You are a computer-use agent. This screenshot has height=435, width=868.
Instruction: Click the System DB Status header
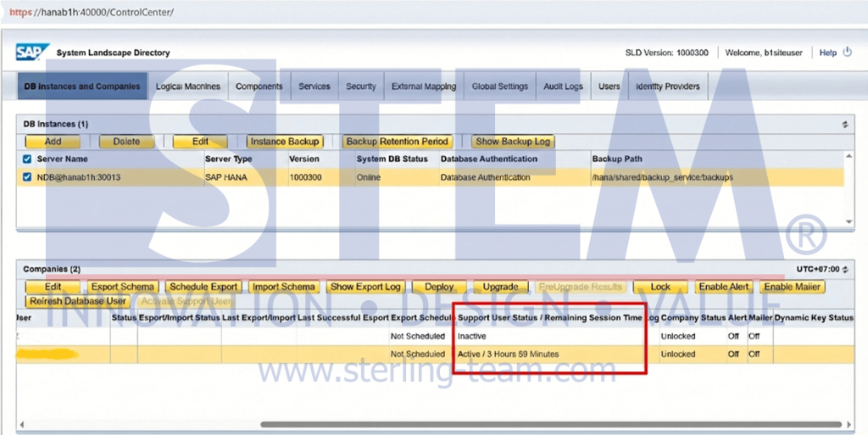pos(392,159)
